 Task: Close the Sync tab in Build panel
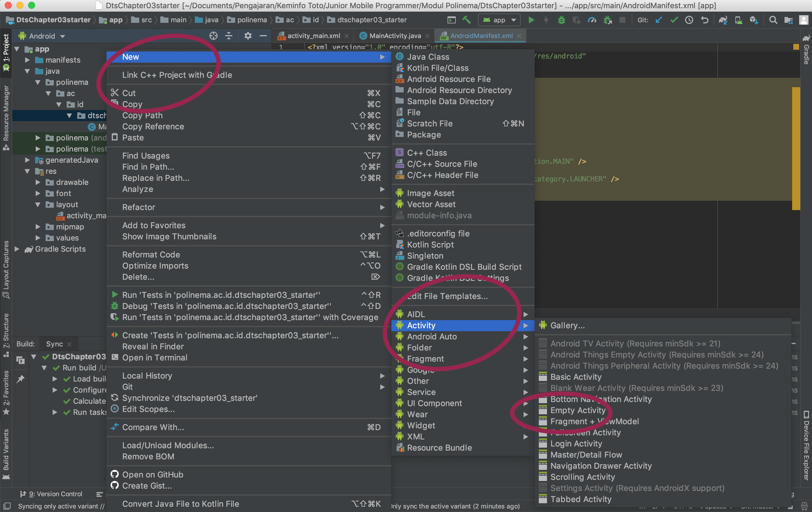click(69, 344)
